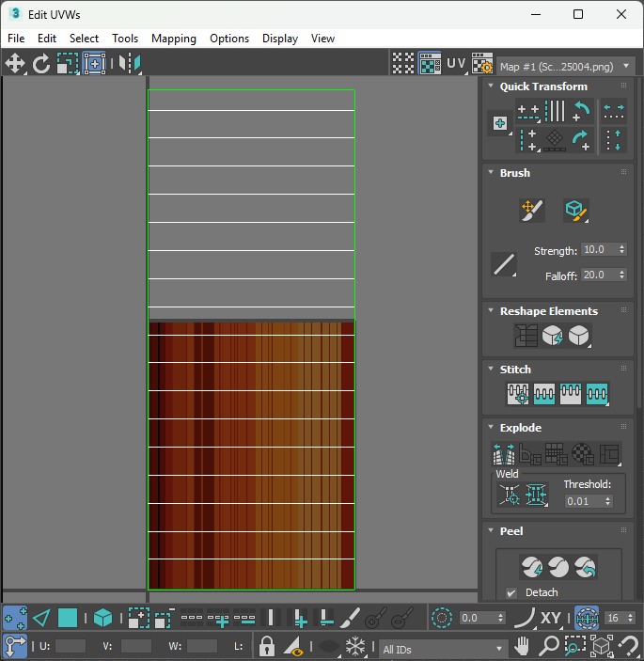Viewport: 644px width, 661px height.
Task: Click the Brush Strength spinner arrows
Action: pyautogui.click(x=622, y=249)
